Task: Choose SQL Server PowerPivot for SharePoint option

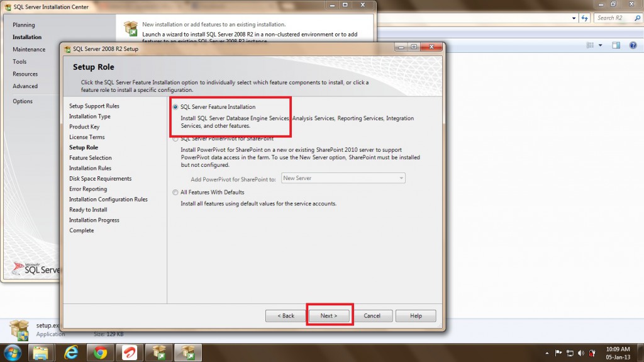Action: click(x=175, y=139)
